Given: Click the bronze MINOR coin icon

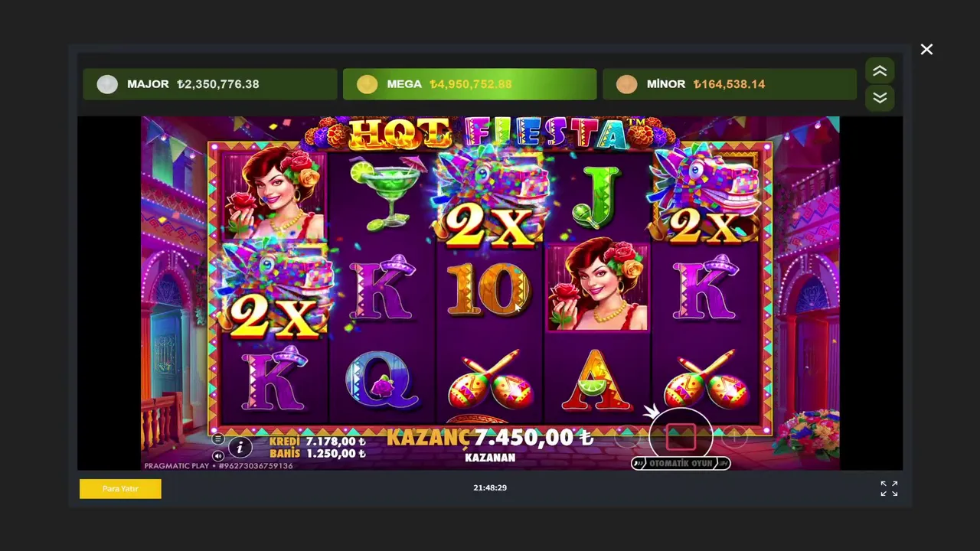Looking at the screenshot, I should point(626,84).
